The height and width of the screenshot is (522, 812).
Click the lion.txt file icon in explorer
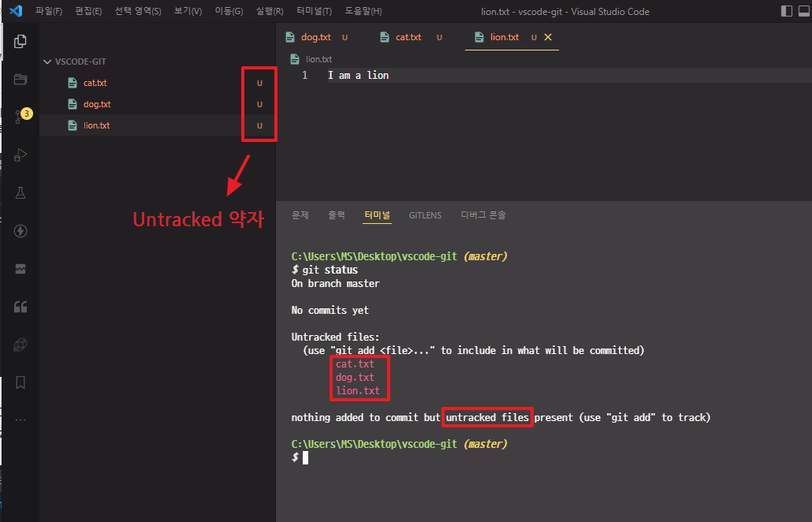point(73,125)
